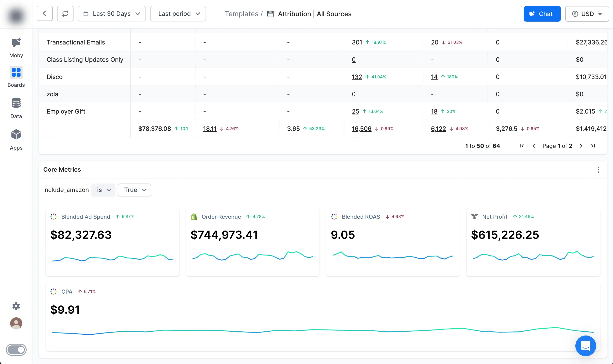The image size is (613, 364).
Task: Toggle the switch at the sidebar bottom
Action: [16, 350]
